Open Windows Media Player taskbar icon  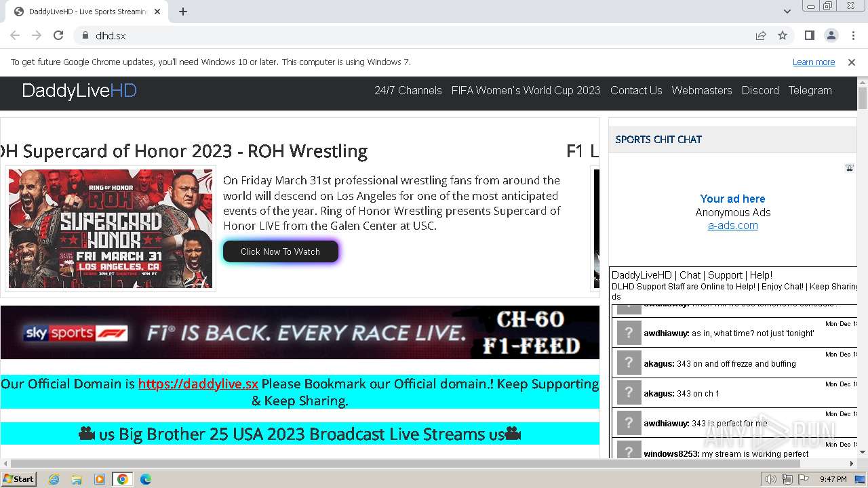100,479
